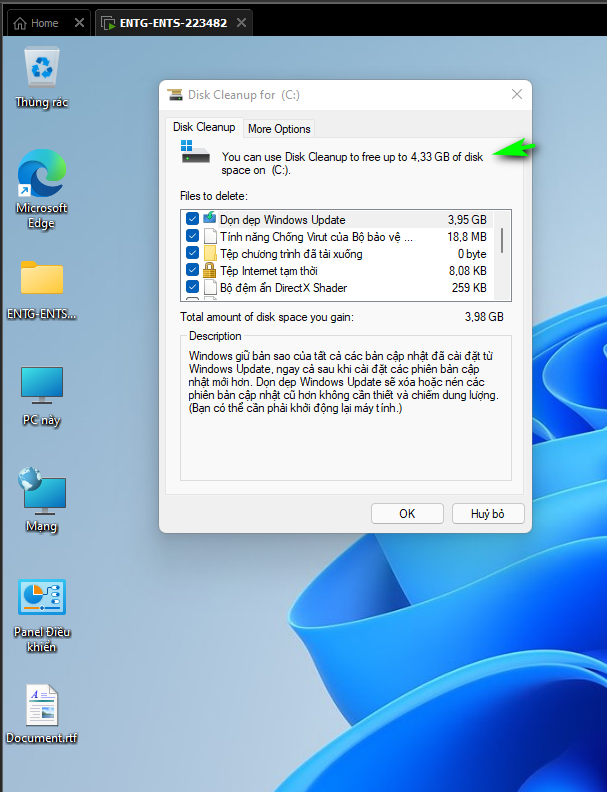
Task: Select the Bộ đệm ẩn DirectX Shader row
Action: tap(337, 287)
